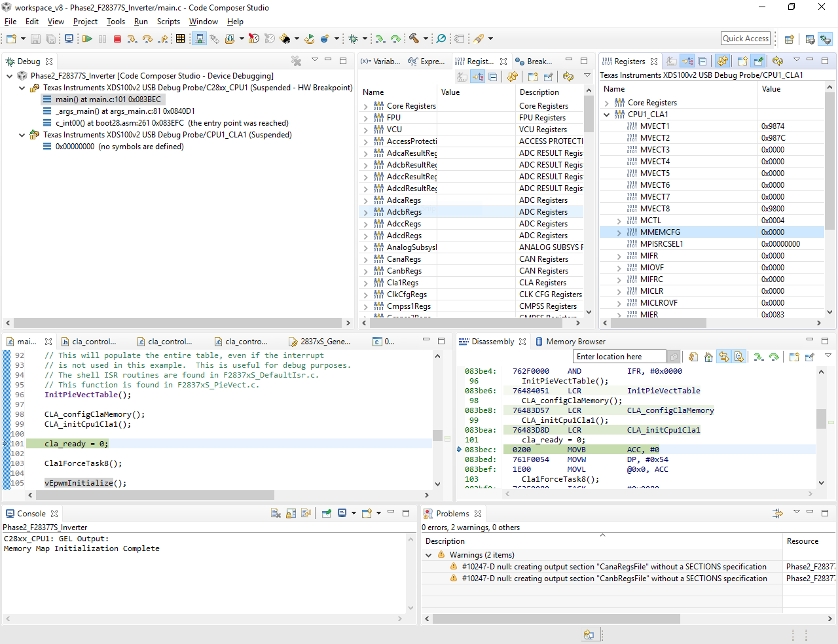838x644 pixels.
Task: Expand the AdcbRegs register group
Action: pyautogui.click(x=366, y=213)
